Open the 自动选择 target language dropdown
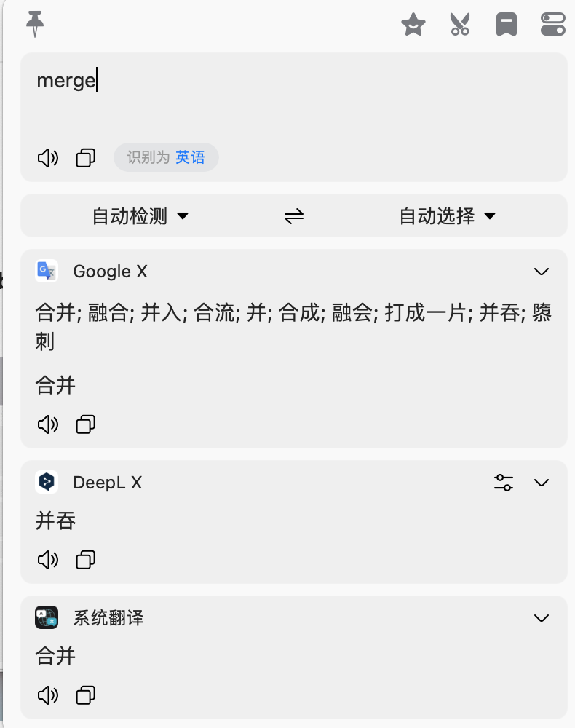Viewport: 575px width, 728px height. 448,216
